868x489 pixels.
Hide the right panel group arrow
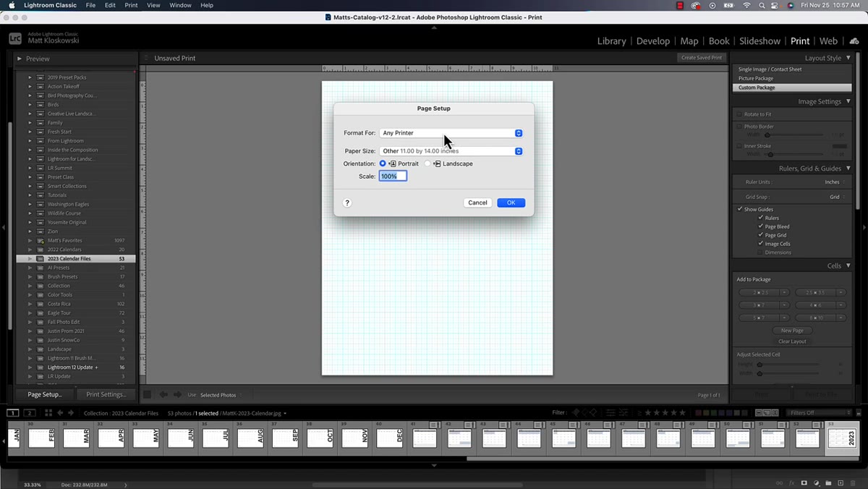tap(864, 227)
